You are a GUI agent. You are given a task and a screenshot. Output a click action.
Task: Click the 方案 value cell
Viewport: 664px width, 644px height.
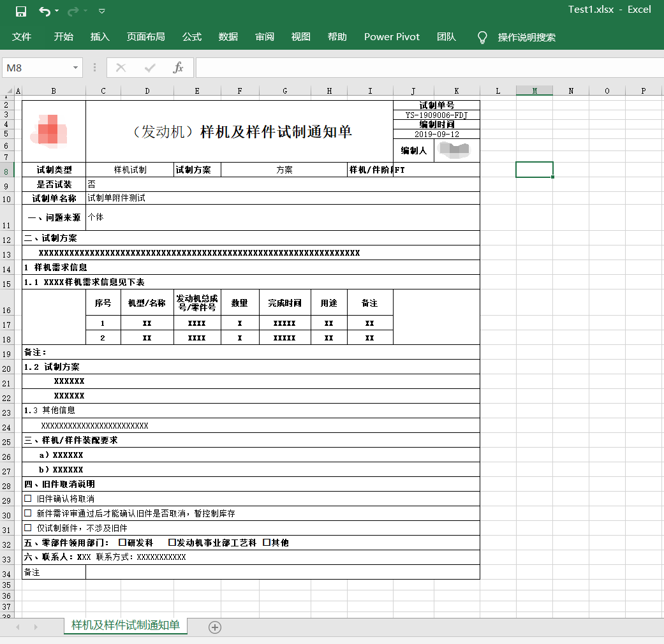pos(284,170)
